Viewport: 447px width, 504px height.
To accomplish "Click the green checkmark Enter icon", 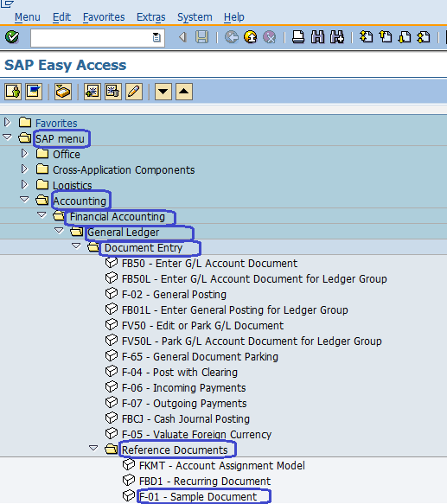I will tap(12, 37).
